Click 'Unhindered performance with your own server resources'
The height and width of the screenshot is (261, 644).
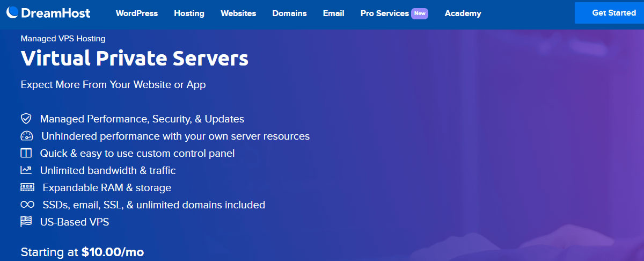point(175,136)
